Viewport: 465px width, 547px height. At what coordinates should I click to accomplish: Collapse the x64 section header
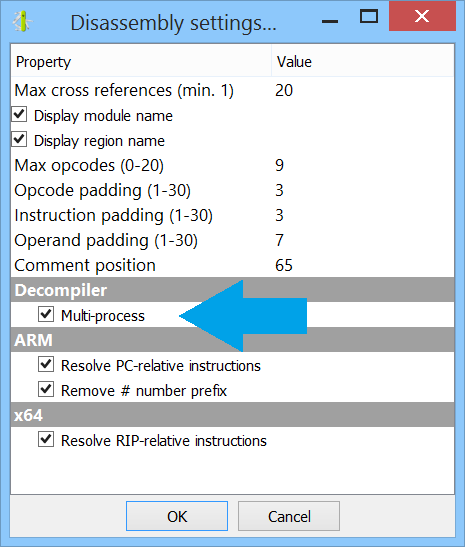pyautogui.click(x=233, y=415)
